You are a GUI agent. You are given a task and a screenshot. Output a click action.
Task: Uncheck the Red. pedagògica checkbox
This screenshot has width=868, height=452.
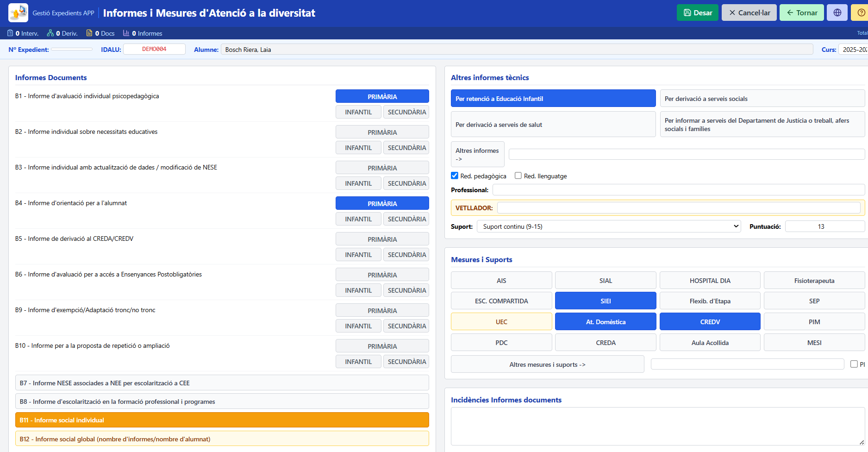(x=455, y=176)
